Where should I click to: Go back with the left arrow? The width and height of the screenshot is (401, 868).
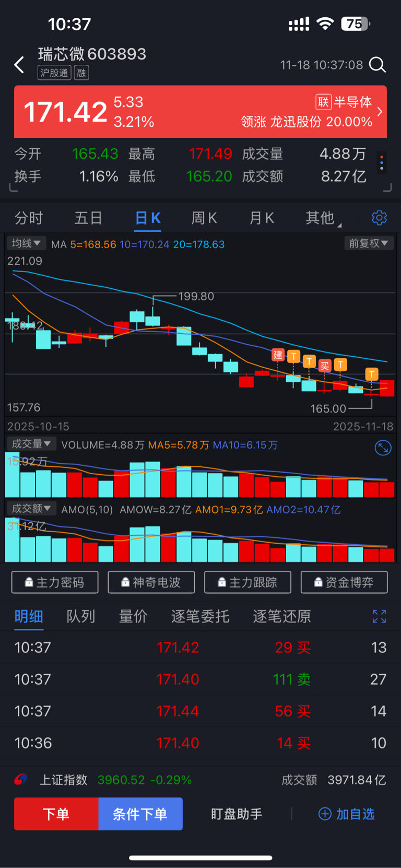(x=19, y=65)
